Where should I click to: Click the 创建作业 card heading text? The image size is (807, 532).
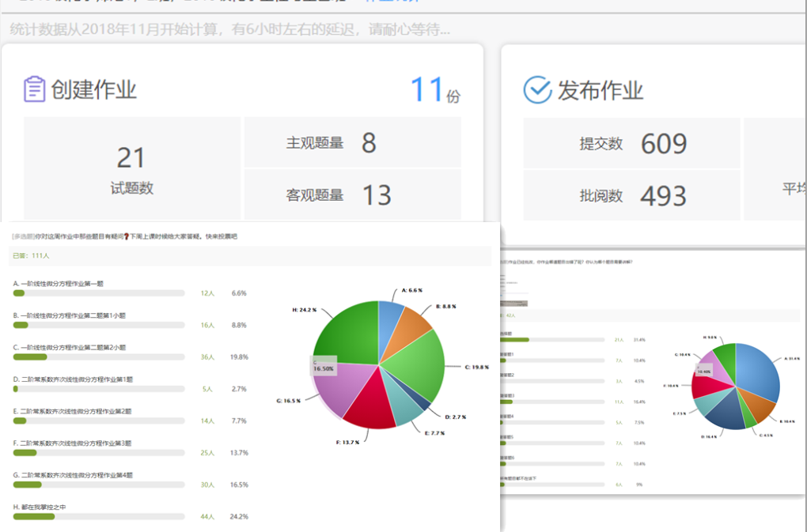point(94,90)
